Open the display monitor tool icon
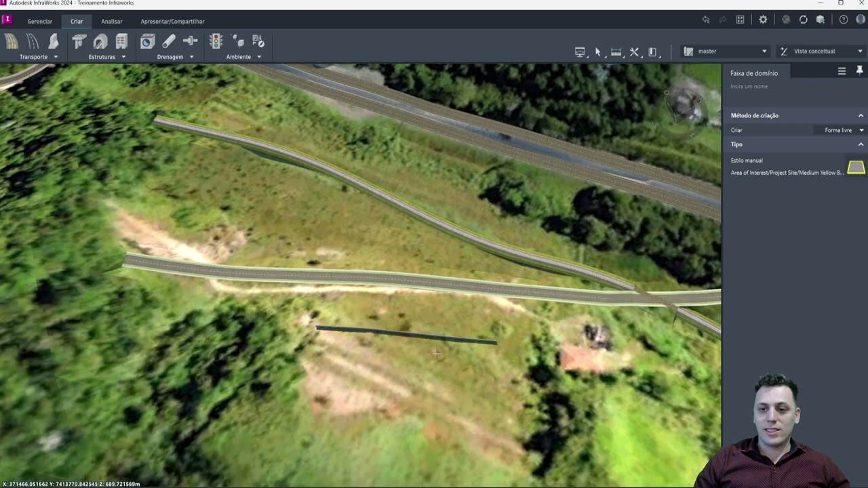The width and height of the screenshot is (868, 488). click(580, 52)
